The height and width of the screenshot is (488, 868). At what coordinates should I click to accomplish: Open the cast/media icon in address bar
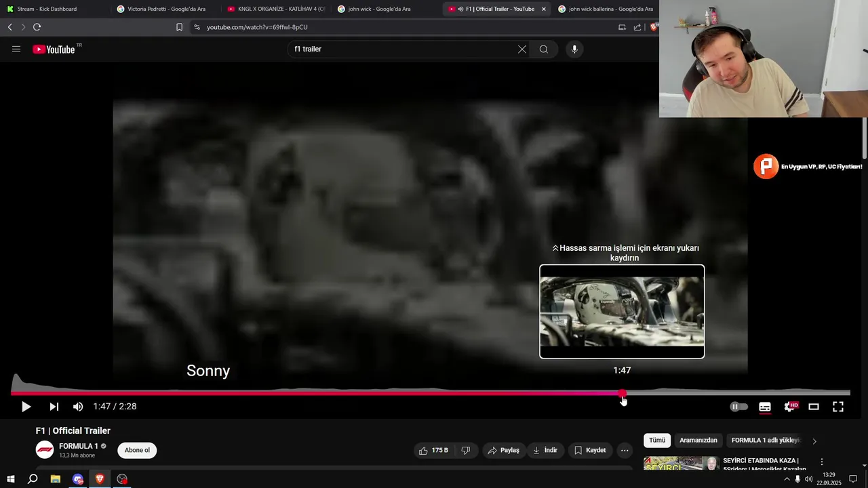[x=622, y=27]
